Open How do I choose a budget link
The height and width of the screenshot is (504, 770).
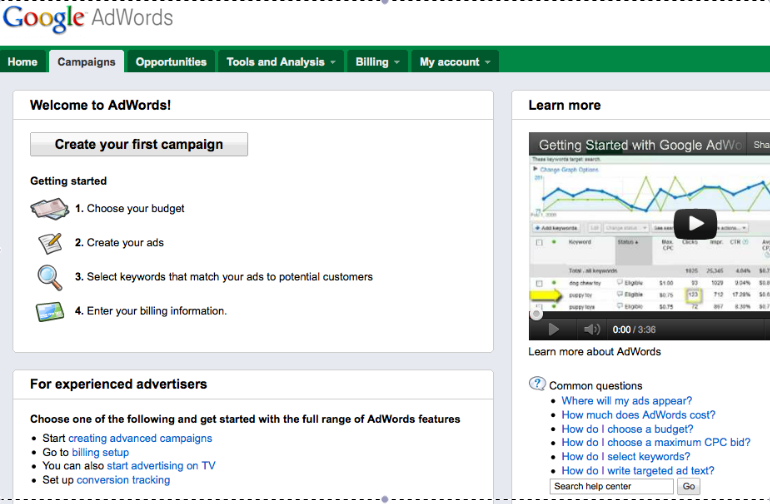pos(627,429)
